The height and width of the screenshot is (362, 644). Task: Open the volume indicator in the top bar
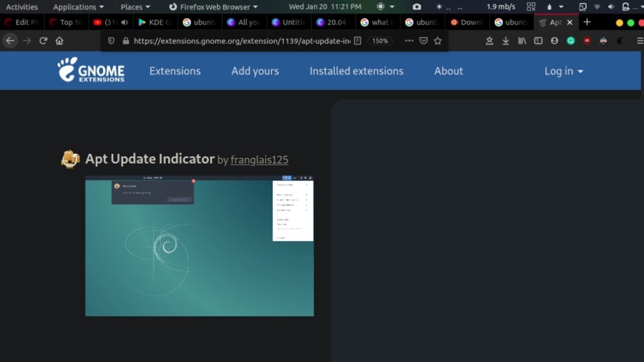pyautogui.click(x=611, y=6)
